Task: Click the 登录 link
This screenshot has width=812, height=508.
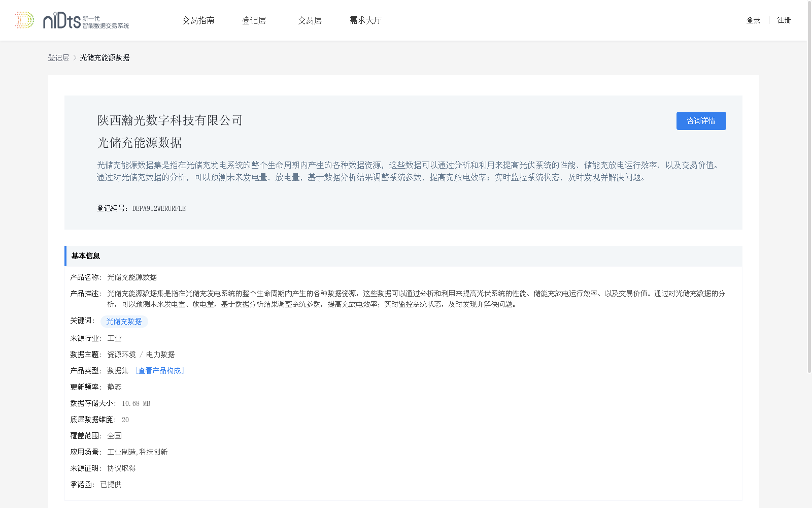Action: (x=753, y=20)
